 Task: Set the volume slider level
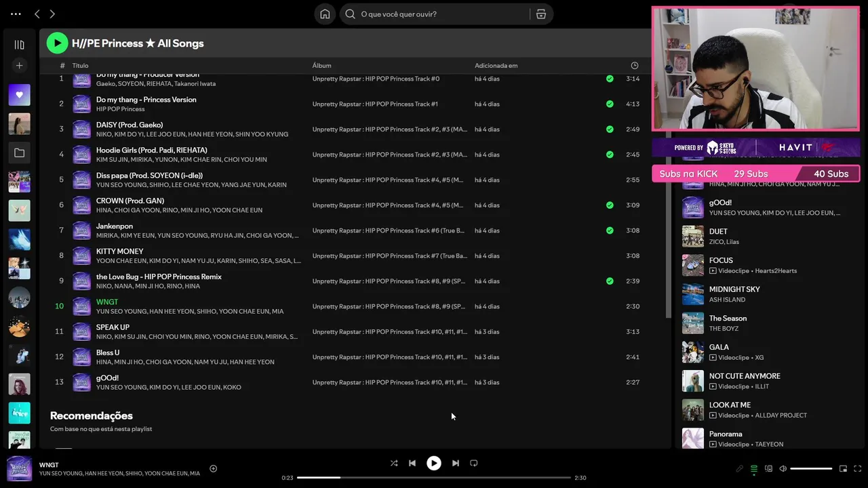(x=811, y=468)
